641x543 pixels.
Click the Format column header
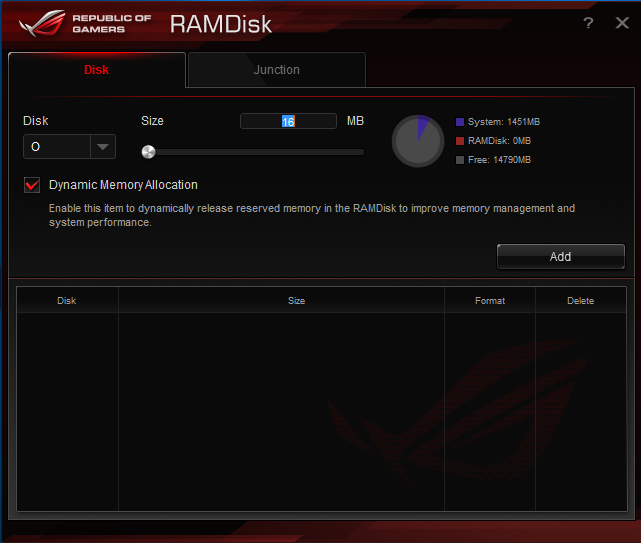pos(490,301)
